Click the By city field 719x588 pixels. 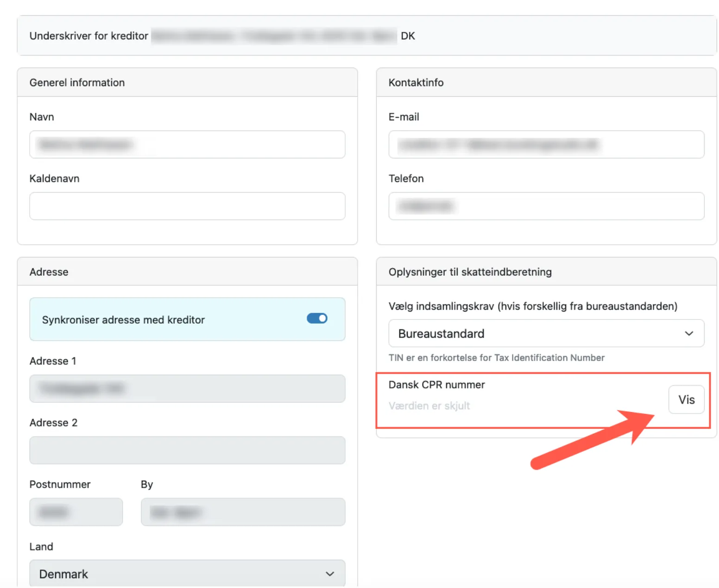click(x=243, y=512)
